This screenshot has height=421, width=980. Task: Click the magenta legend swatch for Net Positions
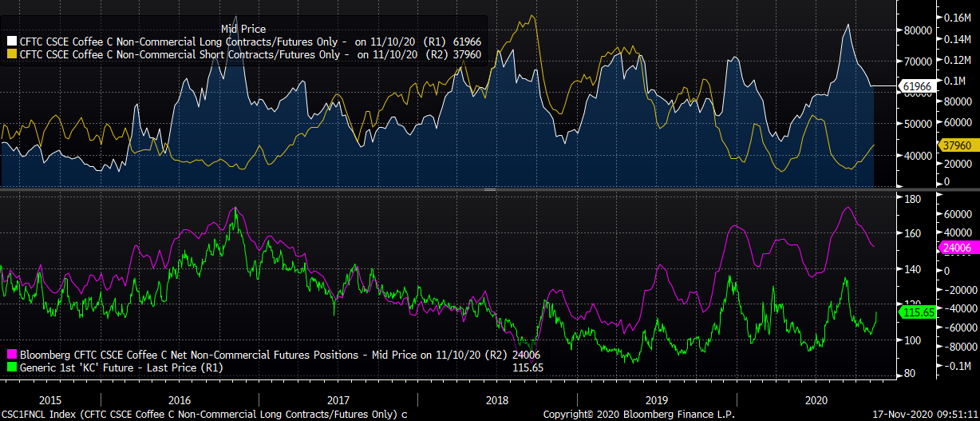(11, 354)
